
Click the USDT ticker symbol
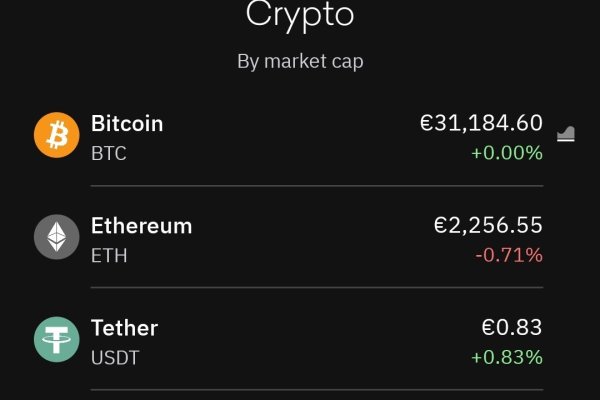tap(113, 358)
